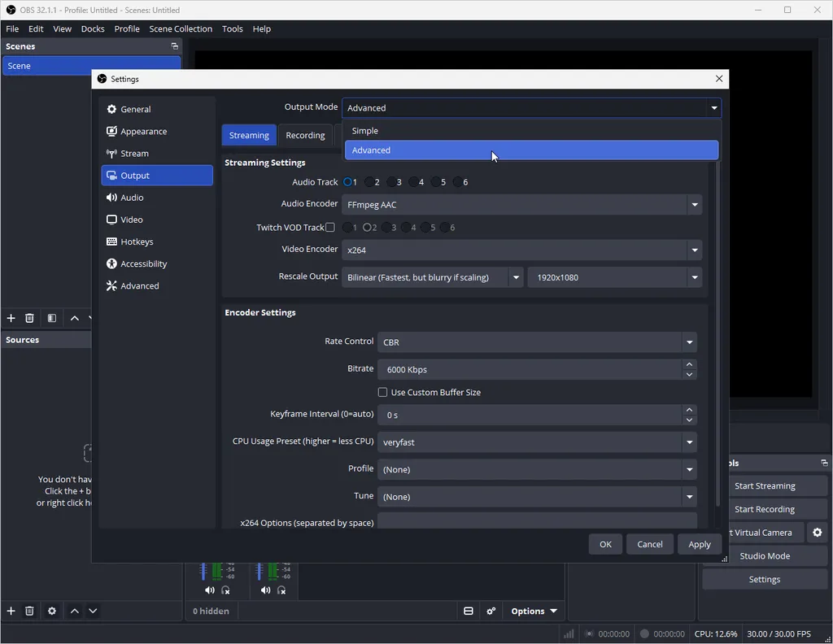Select Audio Track 3 radio button
The image size is (833, 644).
pyautogui.click(x=391, y=182)
